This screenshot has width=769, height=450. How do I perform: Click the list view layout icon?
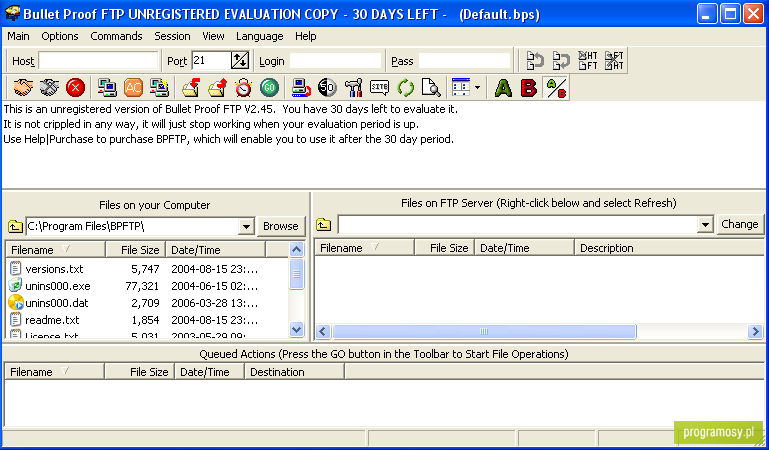coord(461,87)
